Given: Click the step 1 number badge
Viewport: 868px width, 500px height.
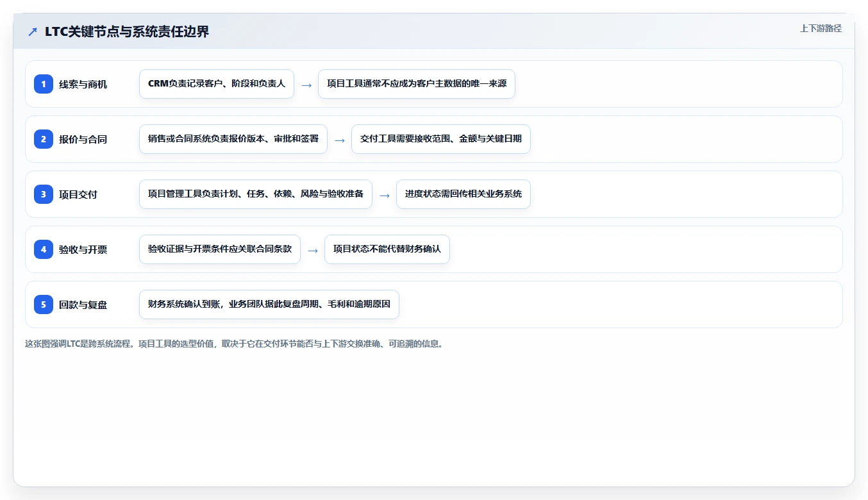Looking at the screenshot, I should click(44, 84).
